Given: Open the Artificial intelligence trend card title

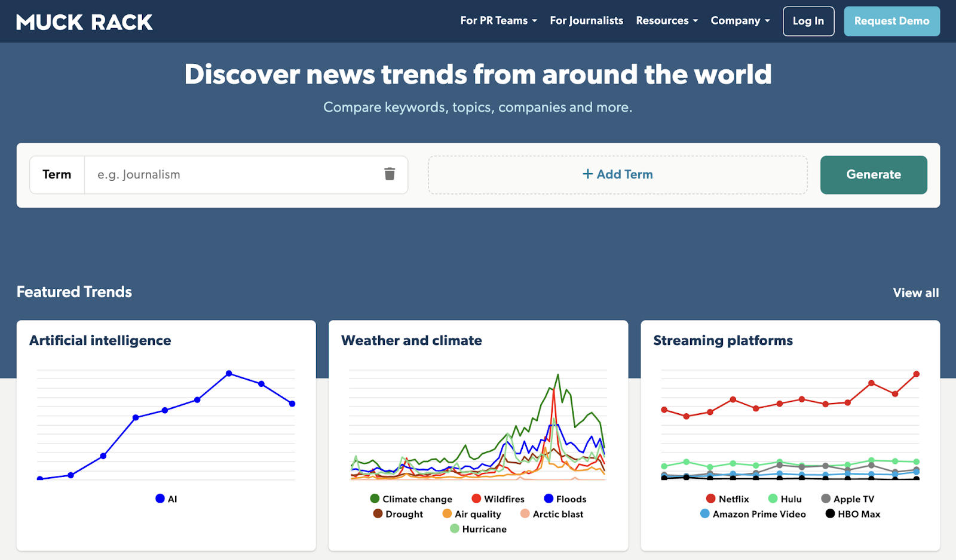Looking at the screenshot, I should point(100,340).
